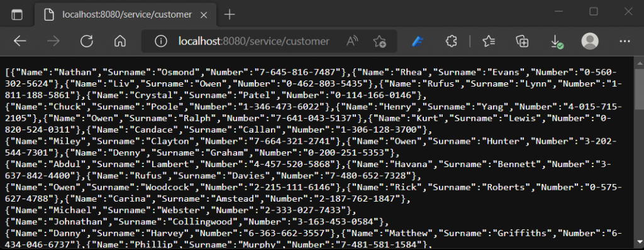
Task: Open the Home page button
Action: click(119, 41)
